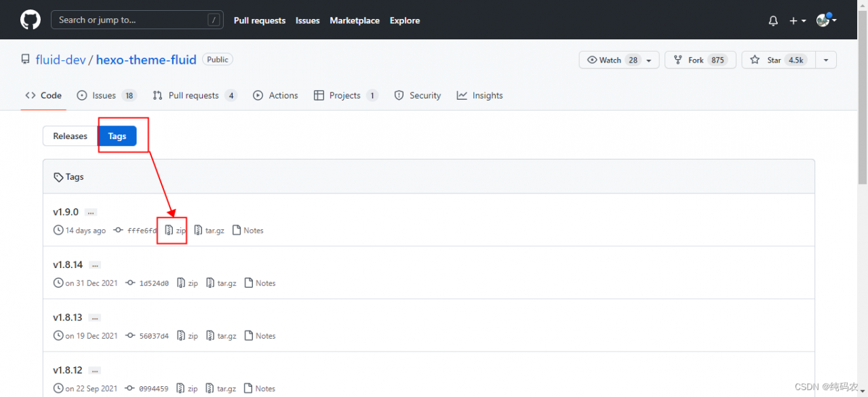Open Marketplace in the top navigation
The height and width of the screenshot is (397, 868).
coord(355,20)
